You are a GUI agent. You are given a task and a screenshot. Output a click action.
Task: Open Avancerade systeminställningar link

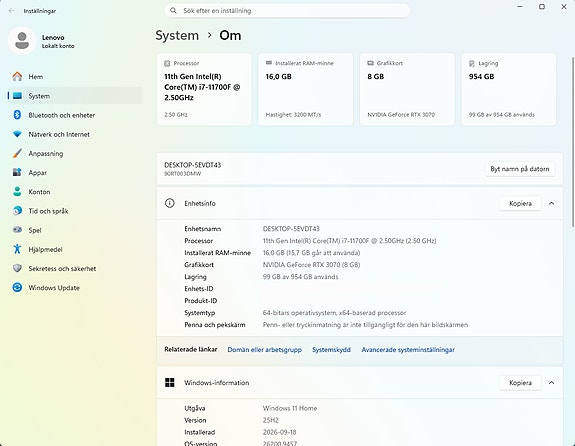408,350
